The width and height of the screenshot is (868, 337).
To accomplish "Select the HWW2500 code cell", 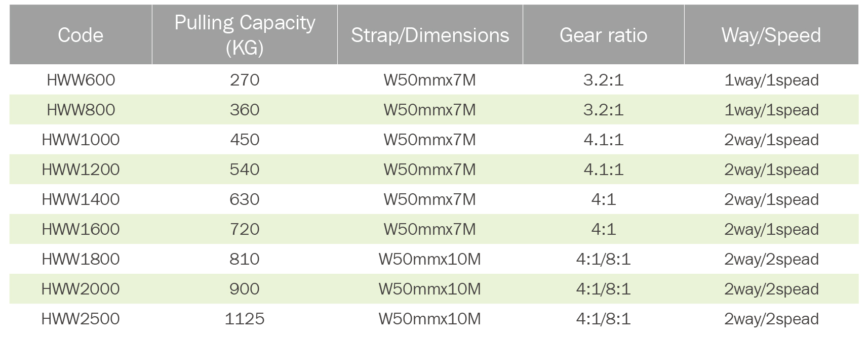I will tap(81, 319).
